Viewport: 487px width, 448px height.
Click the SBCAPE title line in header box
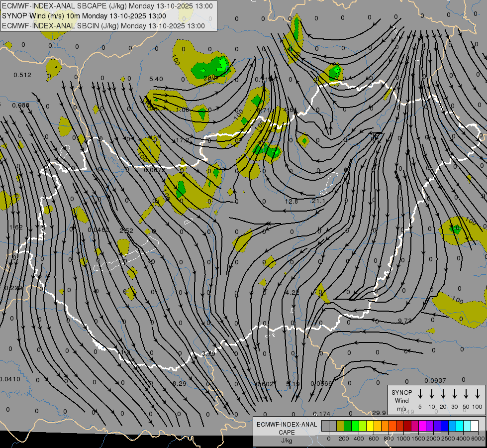click(107, 6)
